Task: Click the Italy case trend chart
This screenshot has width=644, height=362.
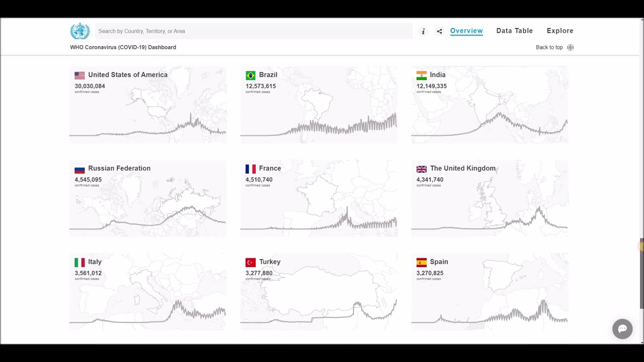Action: (x=148, y=312)
